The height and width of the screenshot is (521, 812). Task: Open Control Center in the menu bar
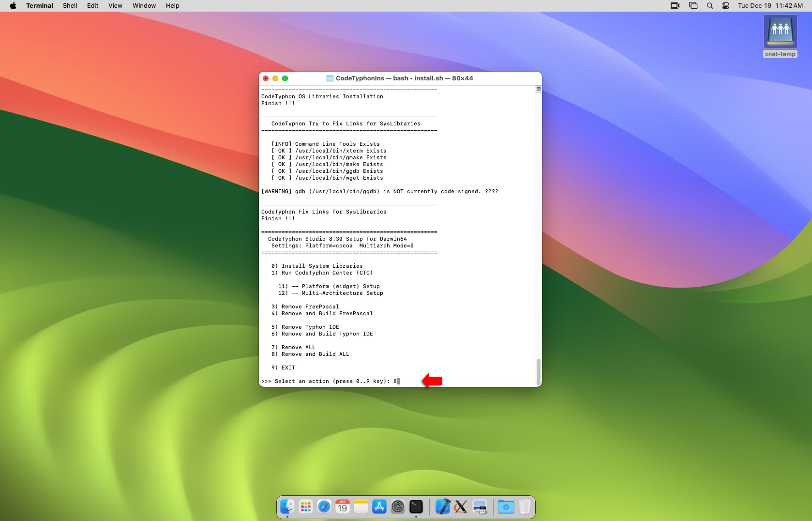[x=726, y=6]
